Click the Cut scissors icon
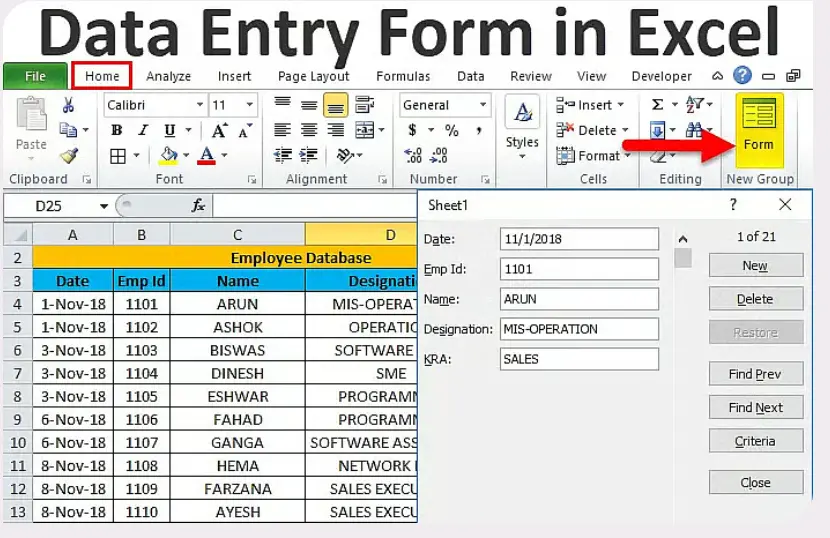 pyautogui.click(x=68, y=105)
